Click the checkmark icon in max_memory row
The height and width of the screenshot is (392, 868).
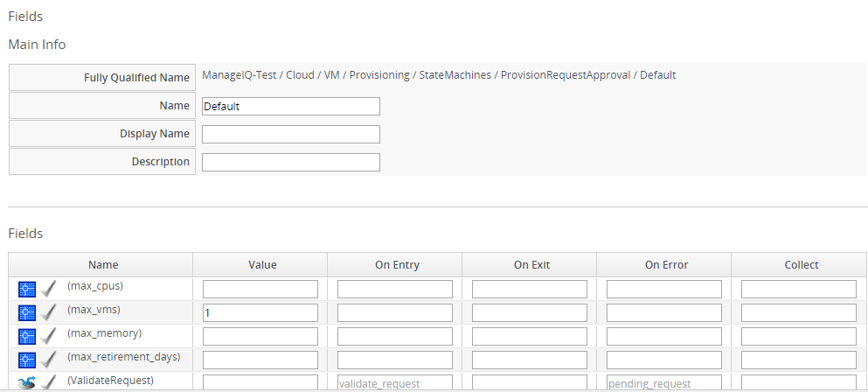pos(50,336)
